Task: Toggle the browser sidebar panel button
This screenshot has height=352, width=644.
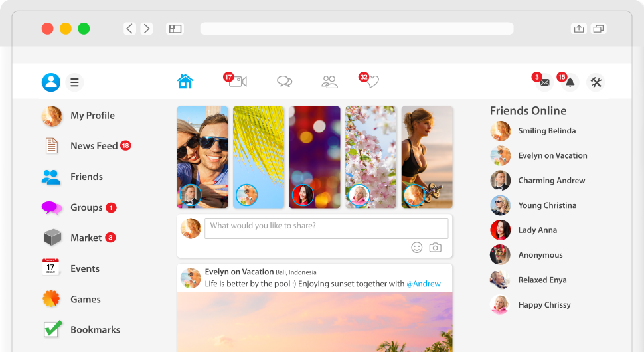Action: click(x=175, y=29)
